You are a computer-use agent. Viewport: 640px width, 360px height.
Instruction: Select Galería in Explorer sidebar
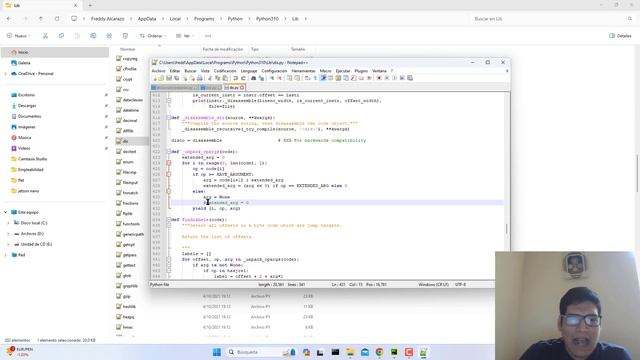24,63
